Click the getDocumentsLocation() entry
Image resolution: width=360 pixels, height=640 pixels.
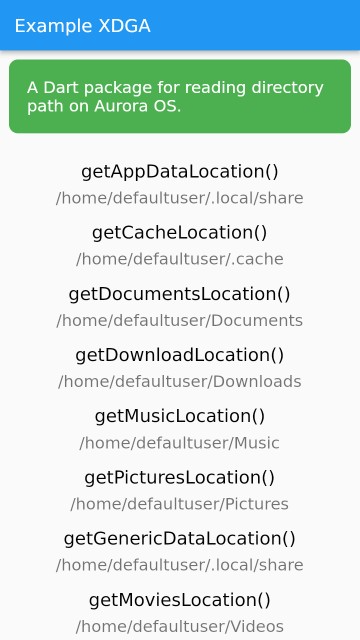[180, 294]
